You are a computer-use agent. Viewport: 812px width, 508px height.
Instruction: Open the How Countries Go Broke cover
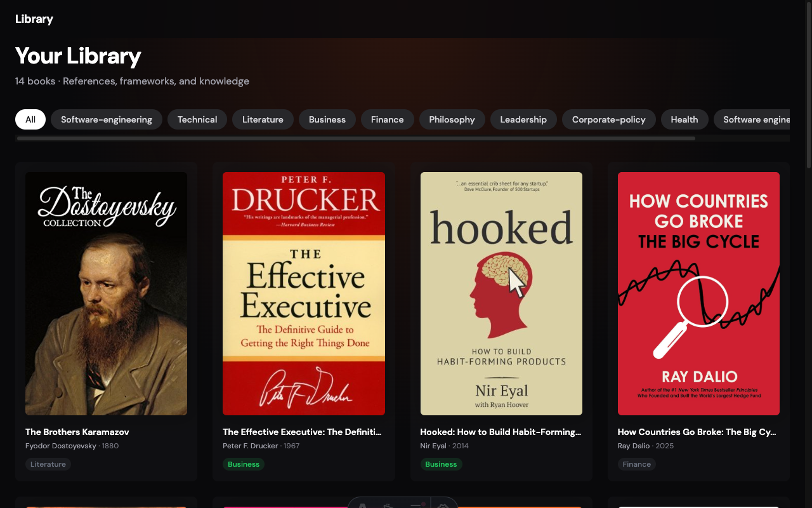[698, 293]
